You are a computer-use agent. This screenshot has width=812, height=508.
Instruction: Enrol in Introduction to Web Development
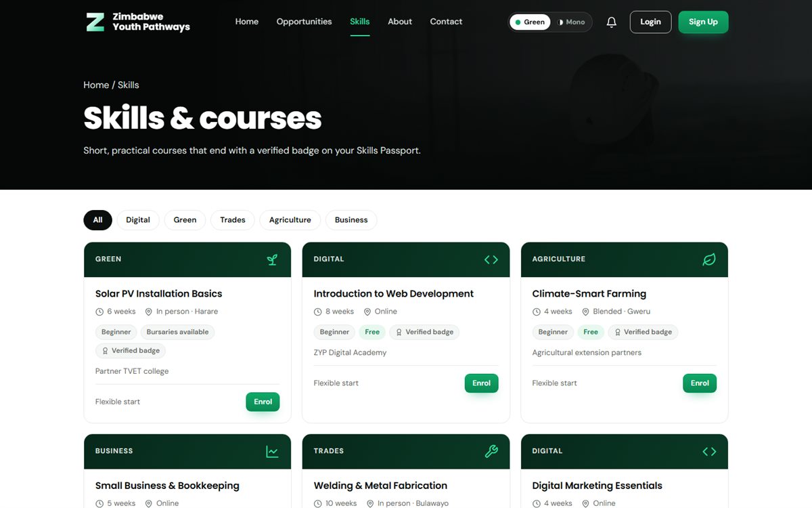[481, 383]
